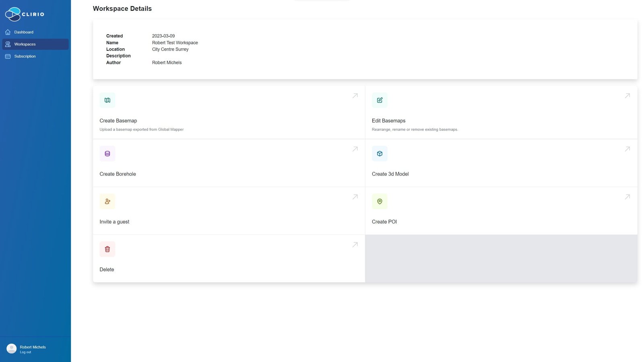Click the Create POI pin icon
Image resolution: width=644 pixels, height=362 pixels.
click(x=380, y=202)
